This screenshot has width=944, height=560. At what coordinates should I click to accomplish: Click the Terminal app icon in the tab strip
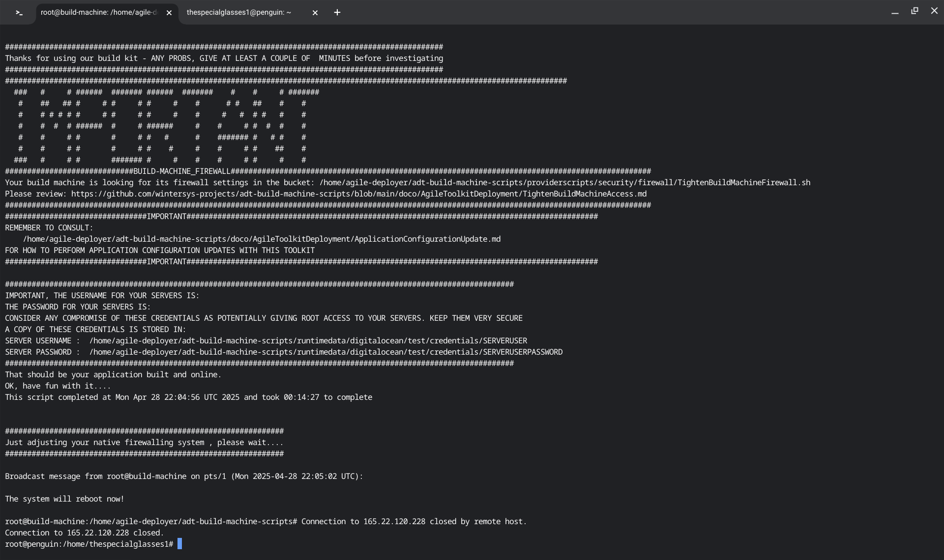(x=19, y=13)
